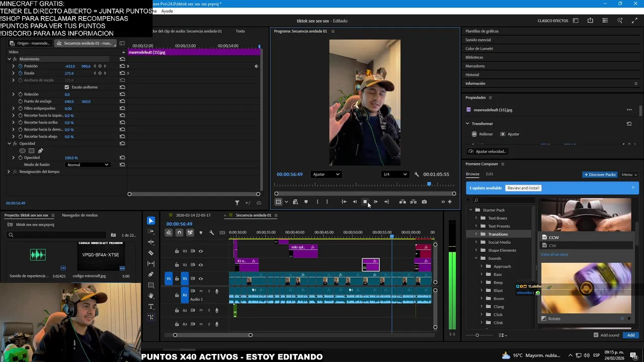Create ellipse mask under Opacidad
Image resolution: width=644 pixels, height=362 pixels.
coord(22,150)
